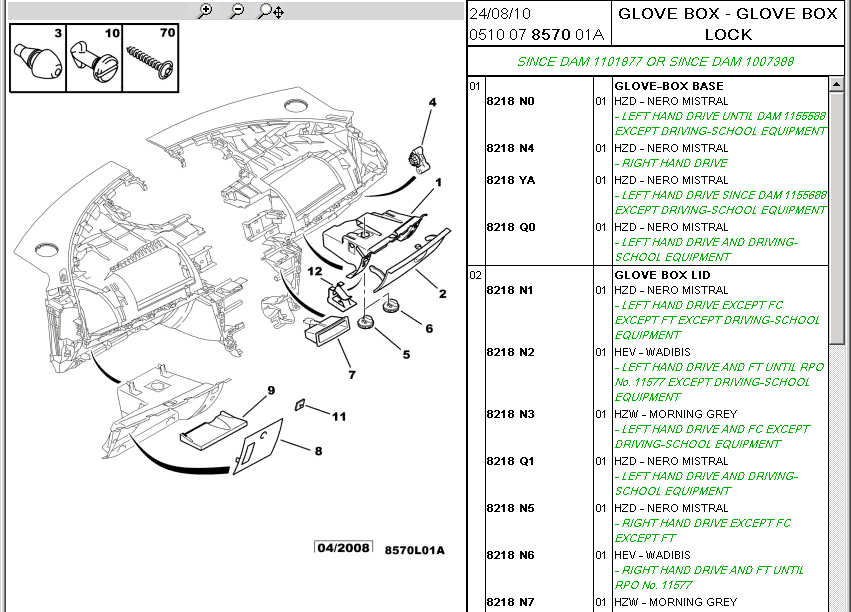Click callout number 9 in the diagram
Viewport: 851px width, 612px height.
point(271,390)
